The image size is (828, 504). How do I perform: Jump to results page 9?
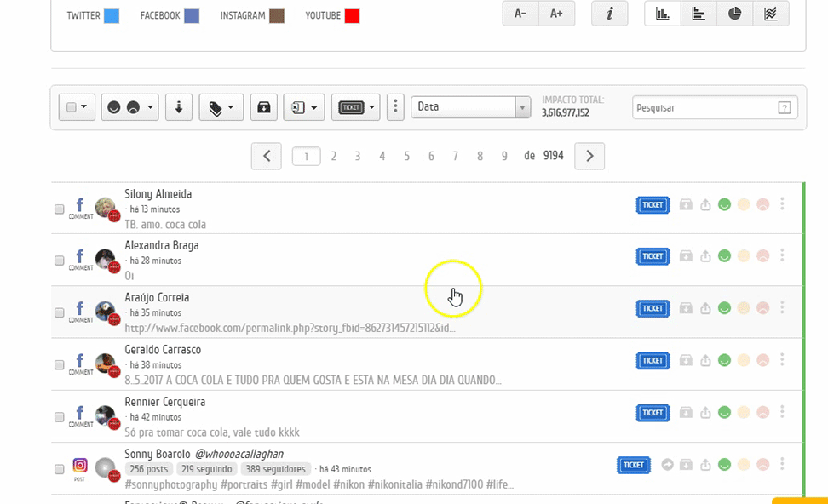click(504, 156)
